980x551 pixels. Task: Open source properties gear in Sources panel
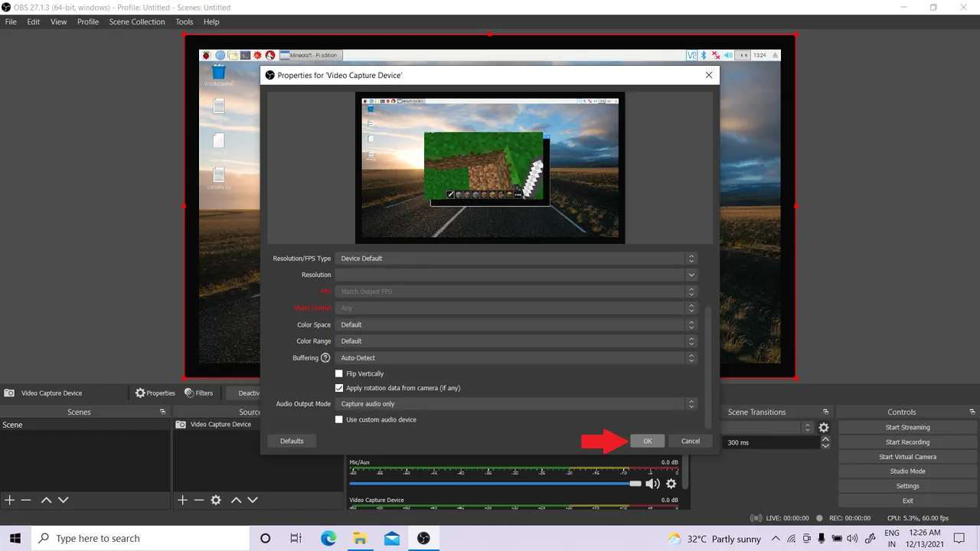coord(216,500)
